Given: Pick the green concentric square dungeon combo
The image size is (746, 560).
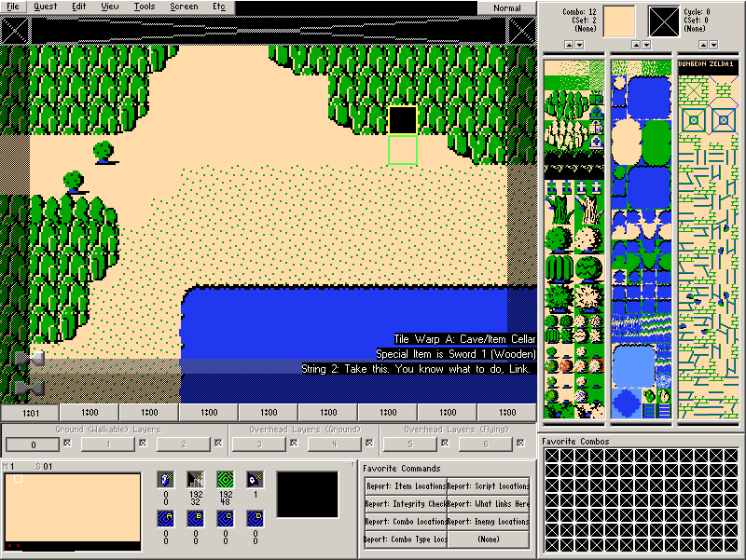Looking at the screenshot, I should pyautogui.click(x=694, y=120).
